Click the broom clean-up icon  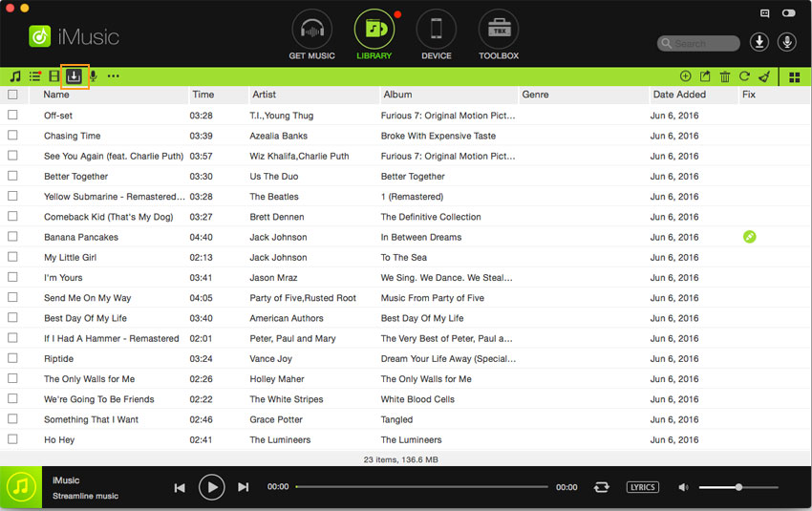[764, 76]
